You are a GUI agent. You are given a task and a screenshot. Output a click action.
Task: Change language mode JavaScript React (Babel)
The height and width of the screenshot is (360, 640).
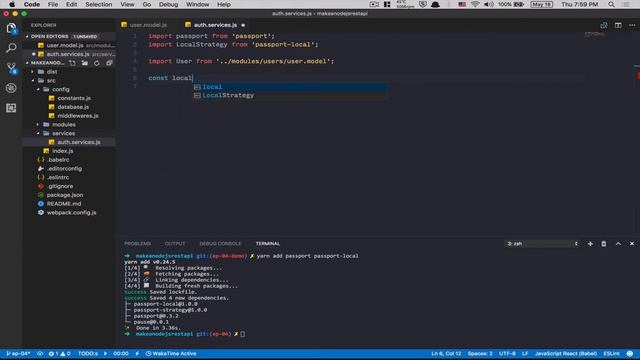566,353
